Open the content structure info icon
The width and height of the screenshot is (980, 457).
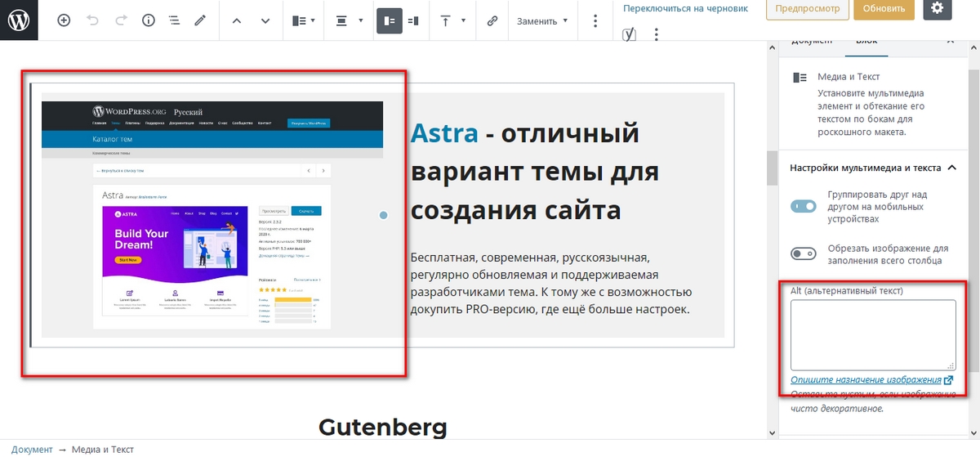(x=149, y=21)
